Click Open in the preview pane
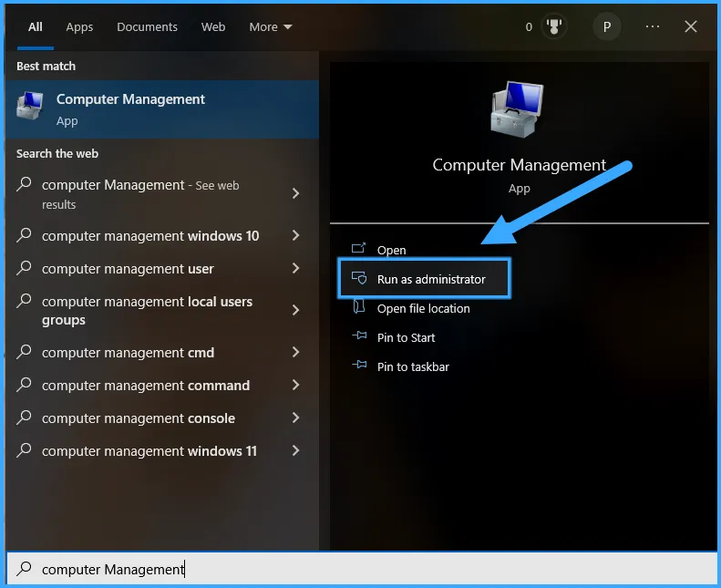Screen dimensions: 721x588 point(391,250)
